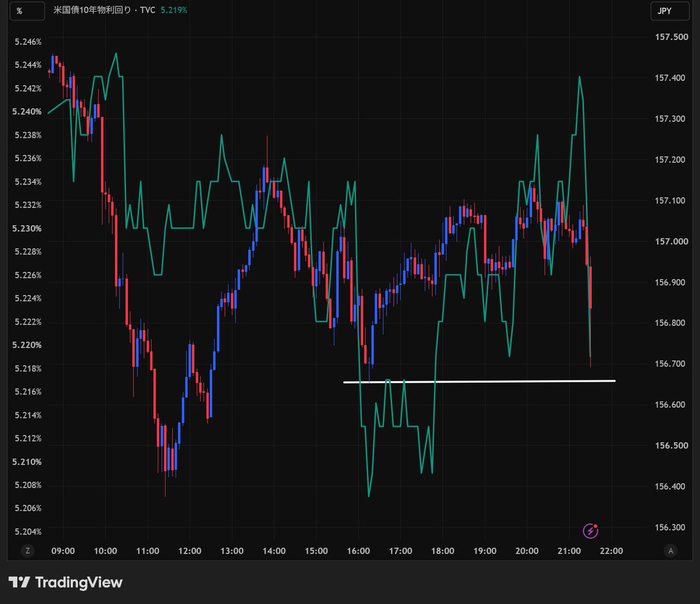Image resolution: width=700 pixels, height=604 pixels.
Task: Click the 19:00 time axis label
Action: [x=485, y=551]
